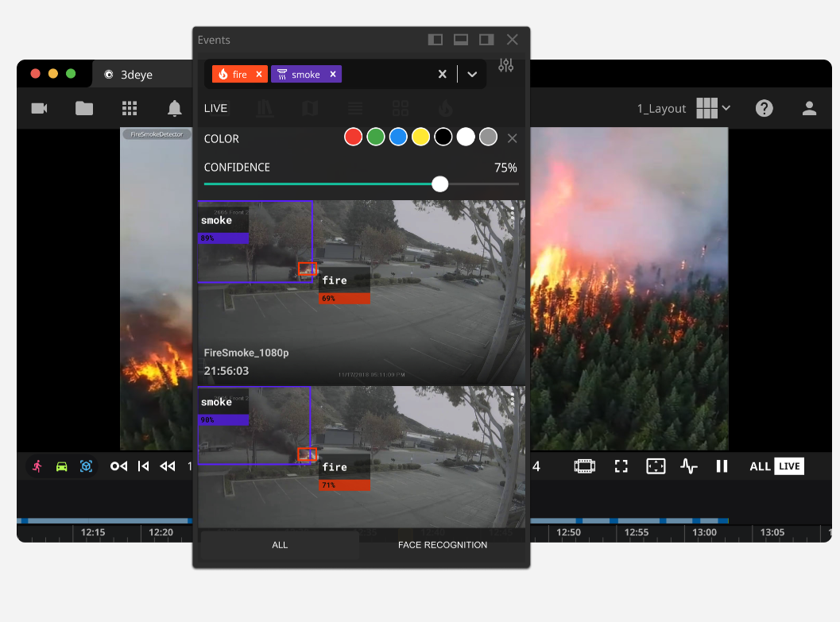This screenshot has height=622, width=840.
Task: Switch to the ALL events button
Action: point(280,545)
